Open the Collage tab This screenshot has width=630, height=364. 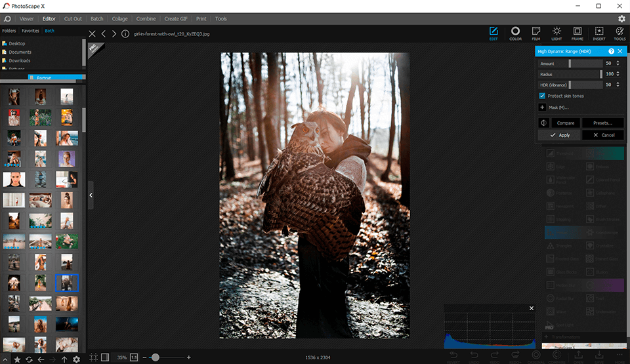[119, 19]
